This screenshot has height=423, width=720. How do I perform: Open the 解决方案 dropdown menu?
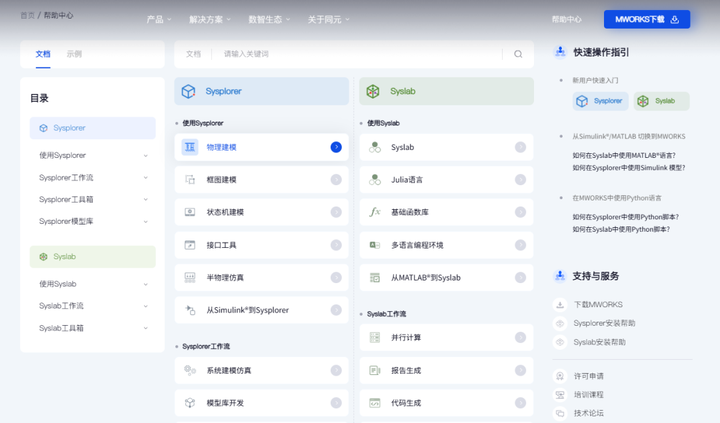click(x=210, y=19)
